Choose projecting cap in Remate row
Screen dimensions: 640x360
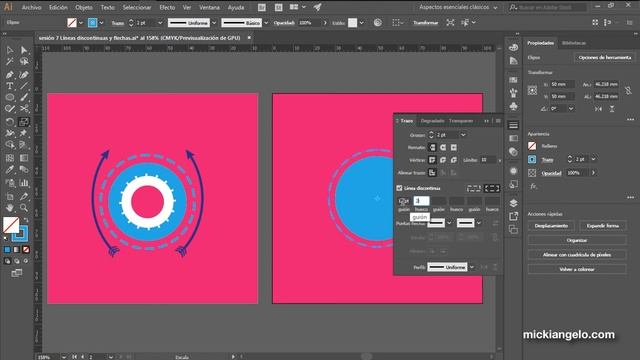point(453,147)
